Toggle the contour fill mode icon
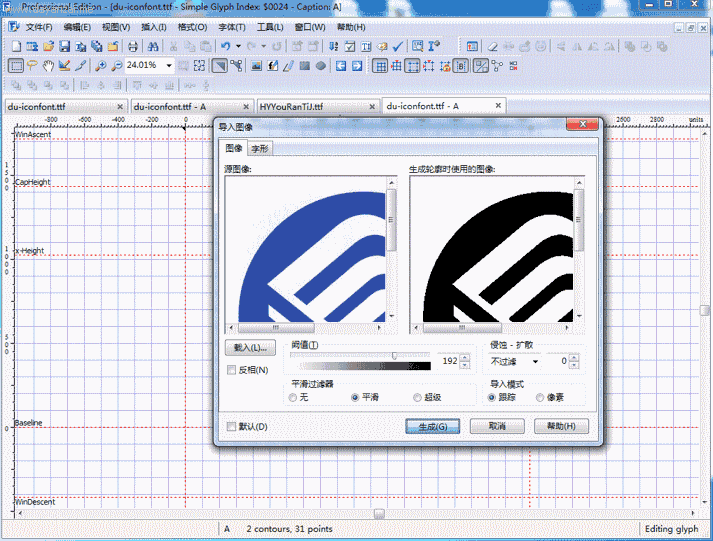This screenshot has height=541, width=713. tap(220, 66)
